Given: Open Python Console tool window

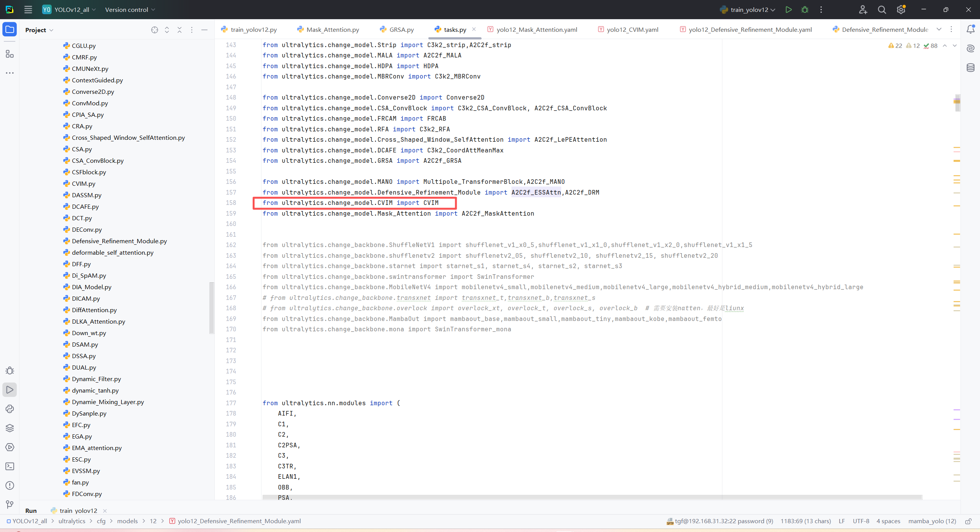Looking at the screenshot, I should coord(10,409).
